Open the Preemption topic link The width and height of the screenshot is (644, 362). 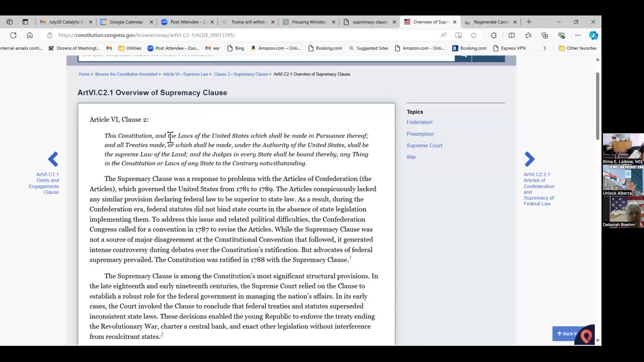pos(420,134)
